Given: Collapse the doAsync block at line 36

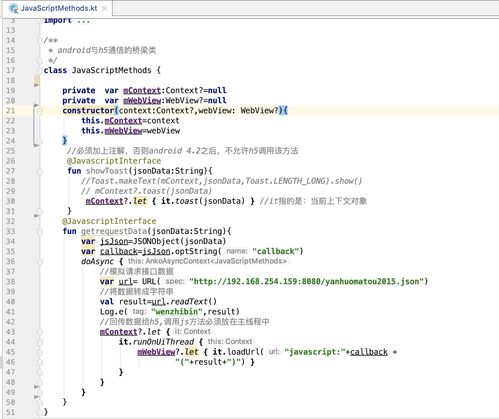Looking at the screenshot, I should tap(40, 262).
